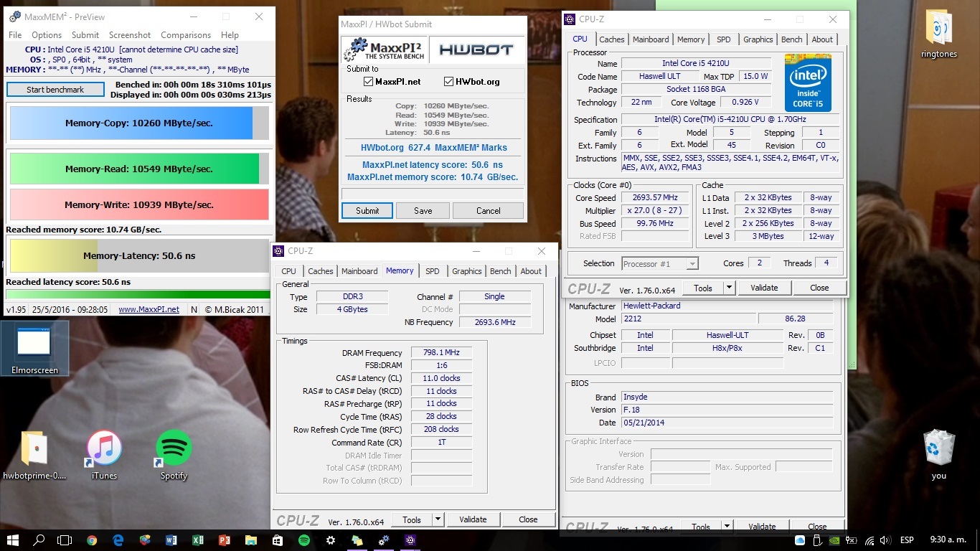Open the volume speaker tray icon
This screenshot has width=980, height=551.
[887, 540]
